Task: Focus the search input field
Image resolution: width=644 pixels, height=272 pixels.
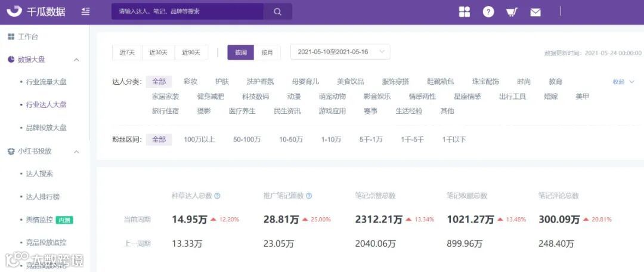Action: coord(187,11)
